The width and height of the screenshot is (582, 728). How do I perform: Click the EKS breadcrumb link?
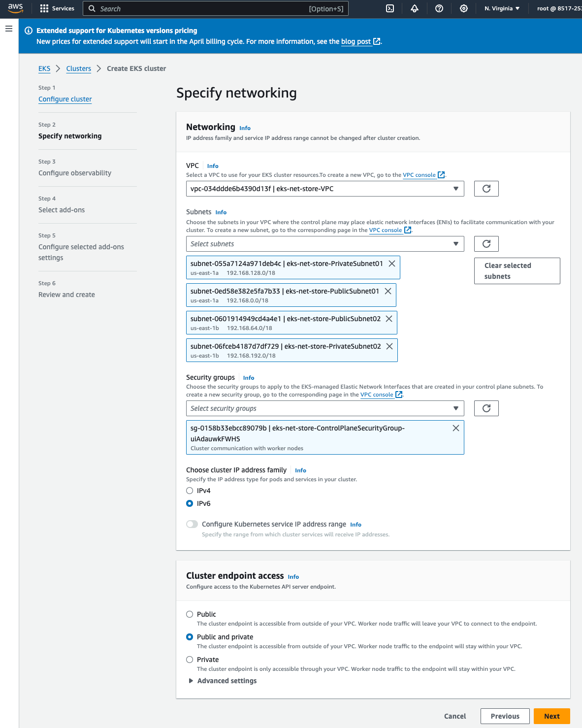point(44,68)
